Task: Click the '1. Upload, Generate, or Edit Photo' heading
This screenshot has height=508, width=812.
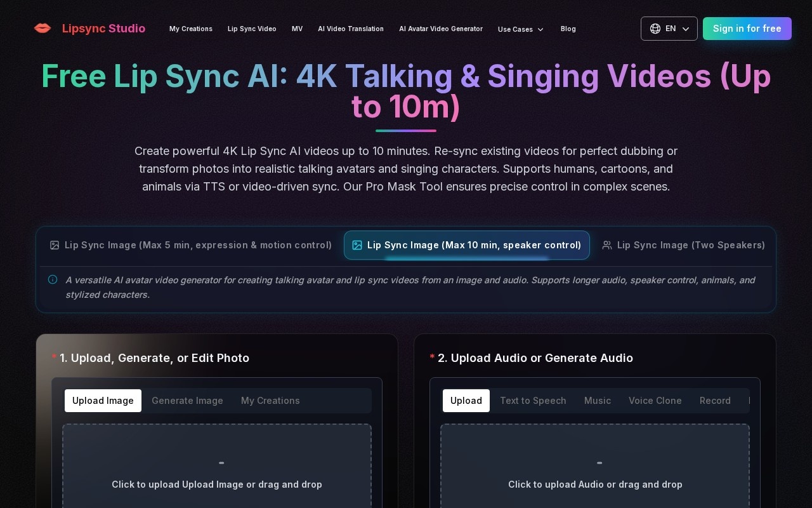Action: point(154,358)
